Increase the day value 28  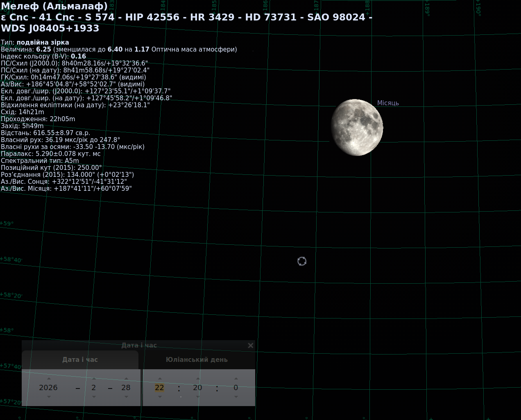[x=126, y=379]
